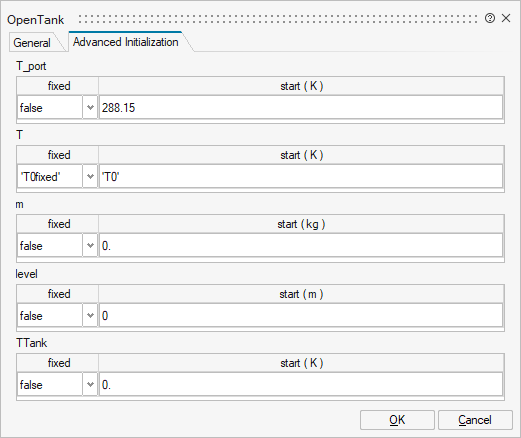Screen dimensions: 521x438
Task: Select the Advanced Initialization tab
Action: [x=126, y=42]
